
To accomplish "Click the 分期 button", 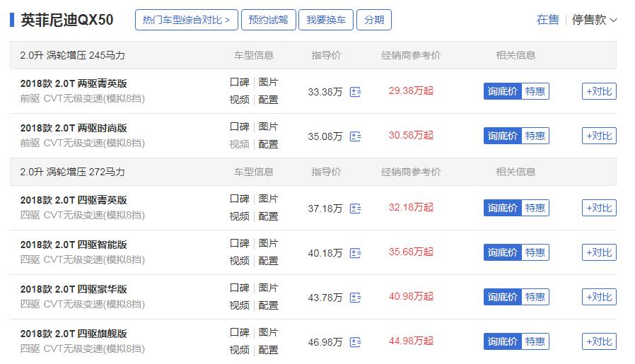I will click(x=374, y=20).
